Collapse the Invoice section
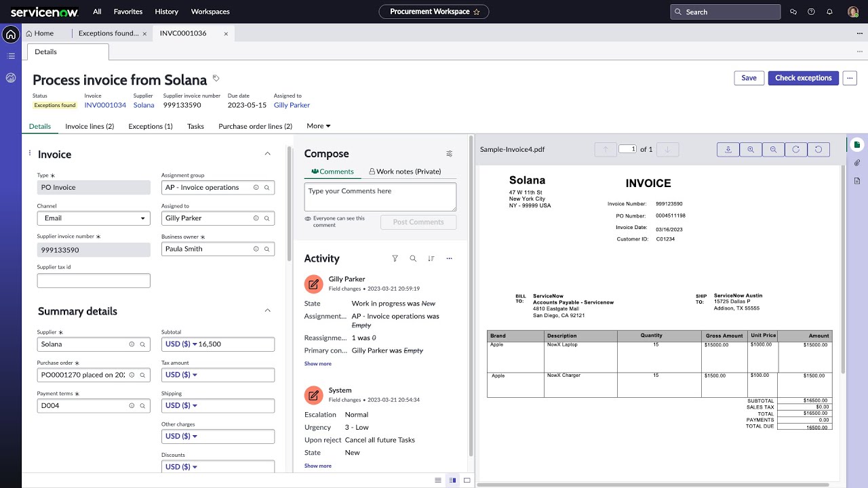The height and width of the screenshot is (488, 868). tap(269, 154)
